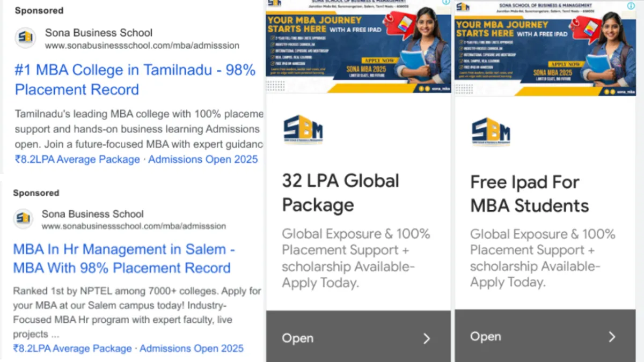Click Sona Business School favicon in top ad
This screenshot has width=644, height=362.
click(25, 38)
